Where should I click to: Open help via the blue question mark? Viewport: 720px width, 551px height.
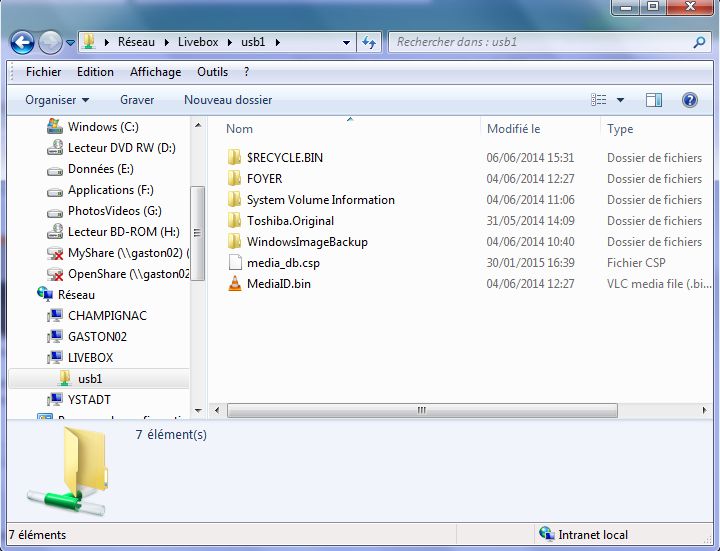coord(690,100)
